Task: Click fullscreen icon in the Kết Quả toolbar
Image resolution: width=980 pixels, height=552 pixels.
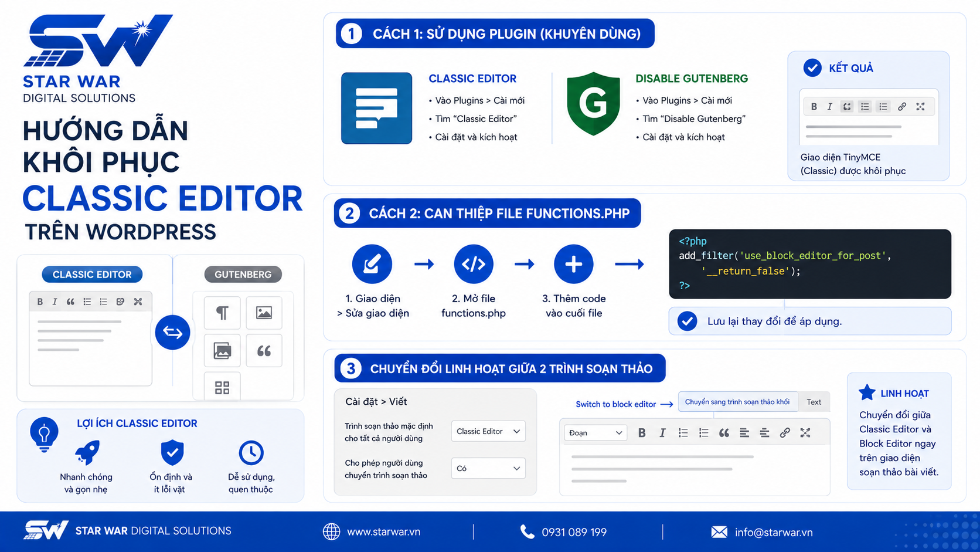Action: [920, 107]
